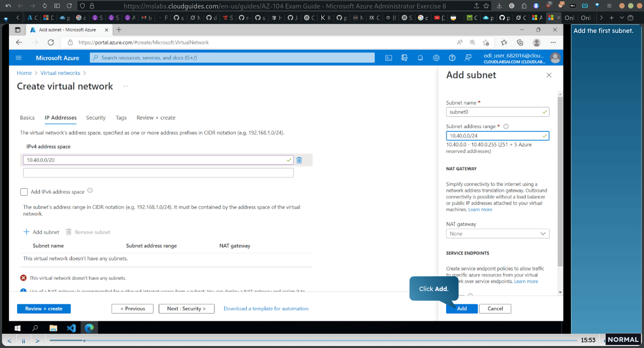Click the Previous button
Viewport: 644px width, 348px height.
(x=132, y=309)
